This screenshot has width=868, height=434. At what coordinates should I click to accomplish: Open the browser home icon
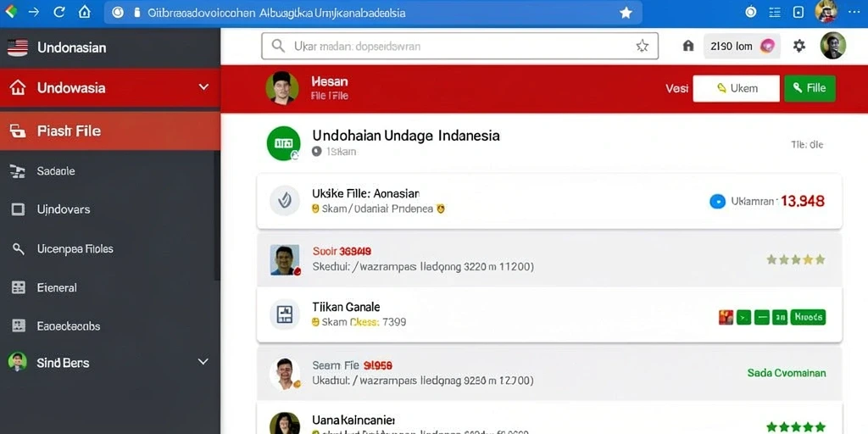tap(84, 12)
